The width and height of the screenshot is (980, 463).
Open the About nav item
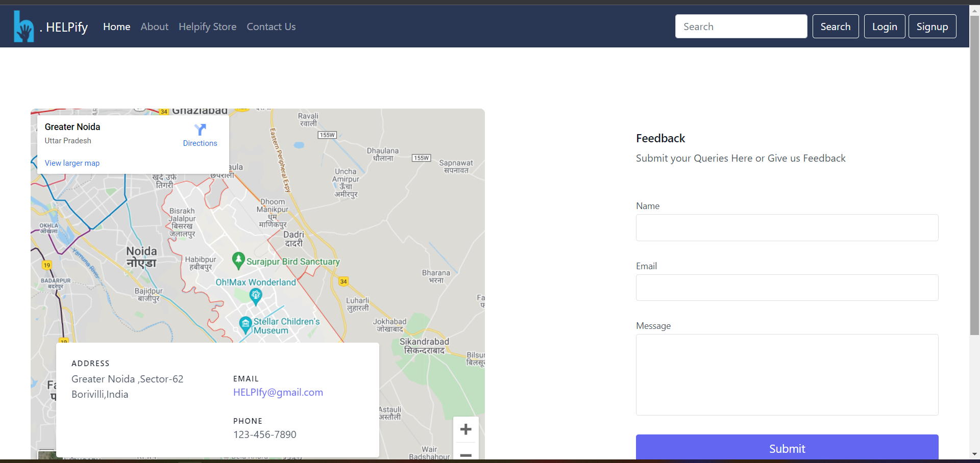click(x=155, y=27)
